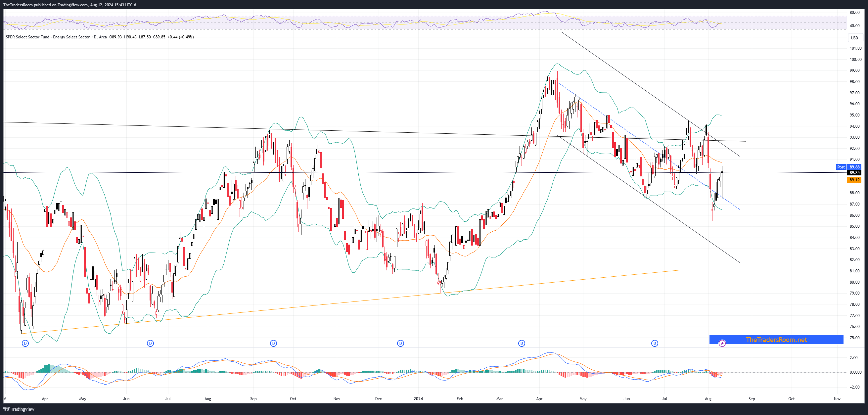Select the orange 89.19 price level label
This screenshot has height=415, width=868.
point(854,180)
